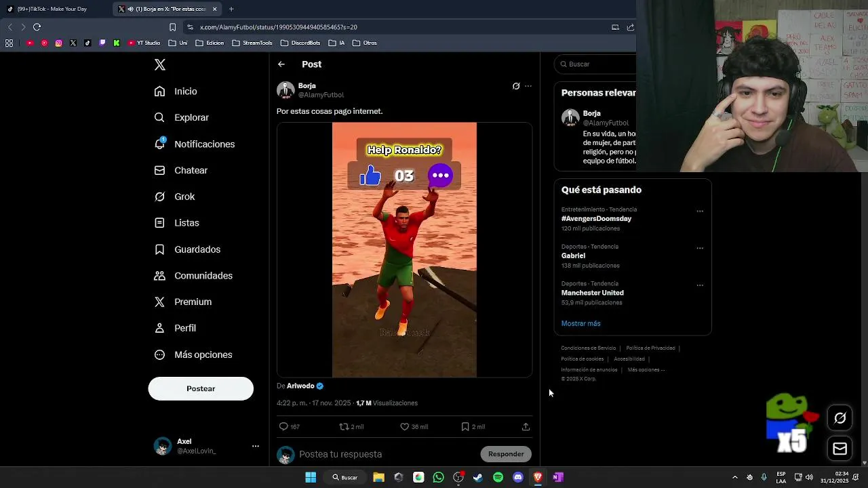Click the 1,7 M Visualizaciones count
Image resolution: width=868 pixels, height=488 pixels.
pos(387,403)
